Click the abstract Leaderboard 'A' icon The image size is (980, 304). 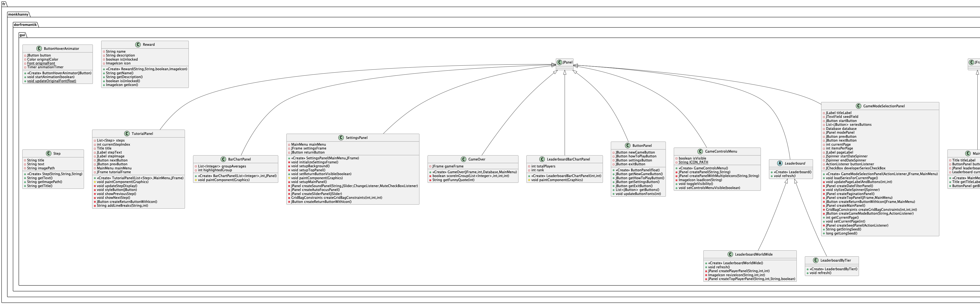click(780, 163)
